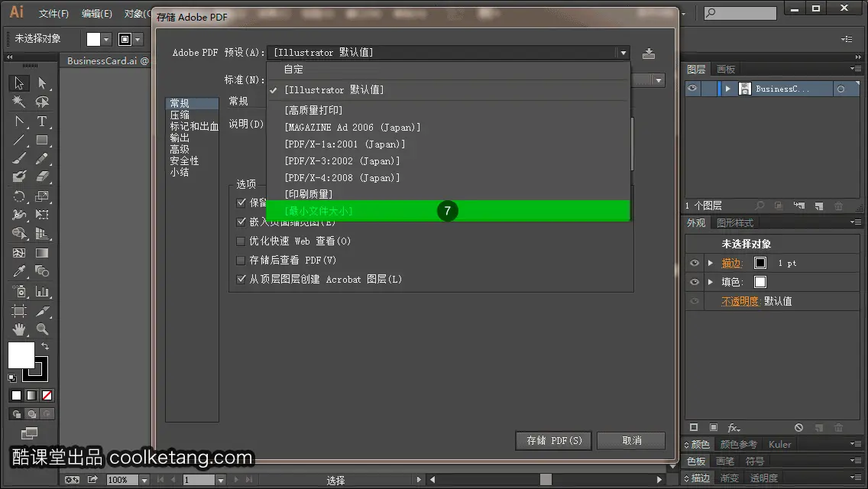Open the 标准 dropdown arrow

tap(658, 80)
